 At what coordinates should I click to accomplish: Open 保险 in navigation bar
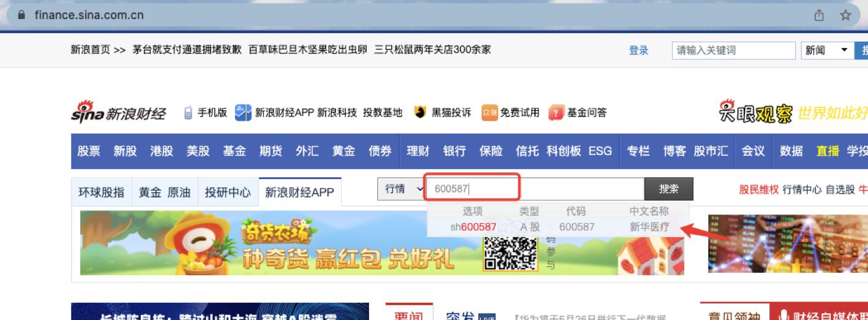coord(491,151)
